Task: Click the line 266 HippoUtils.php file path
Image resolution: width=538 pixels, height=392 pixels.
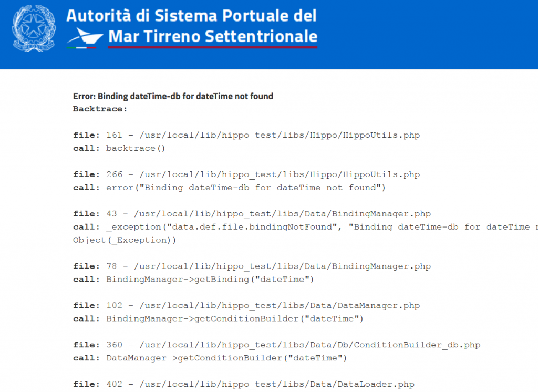Action: (263, 174)
